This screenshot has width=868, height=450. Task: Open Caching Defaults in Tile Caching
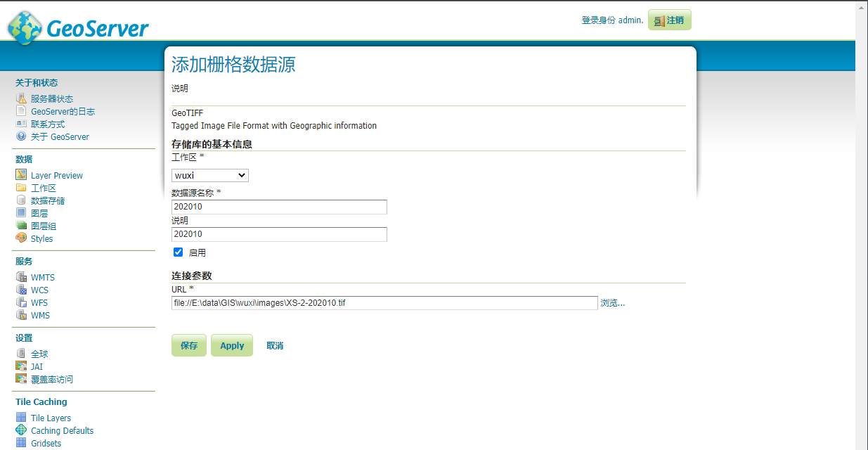[62, 430]
